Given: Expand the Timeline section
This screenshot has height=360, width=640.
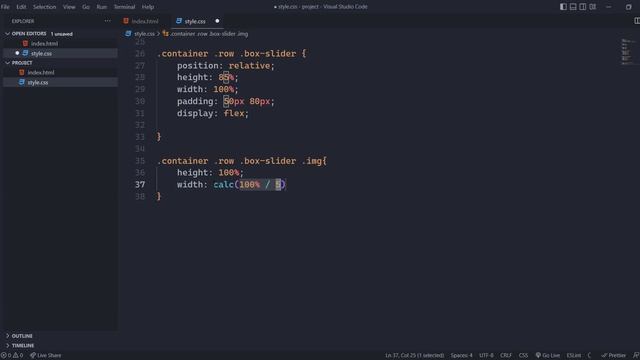Looking at the screenshot, I should coord(8,345).
